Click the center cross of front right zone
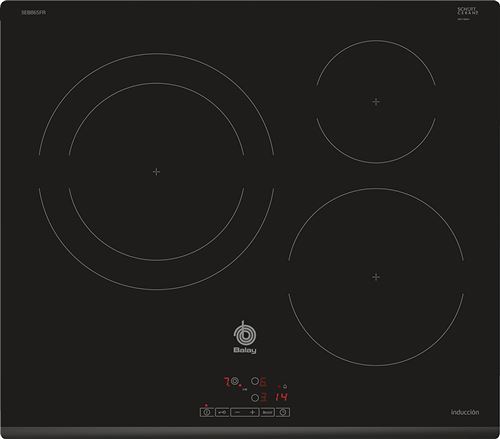This screenshot has width=500, height=439. [x=376, y=277]
